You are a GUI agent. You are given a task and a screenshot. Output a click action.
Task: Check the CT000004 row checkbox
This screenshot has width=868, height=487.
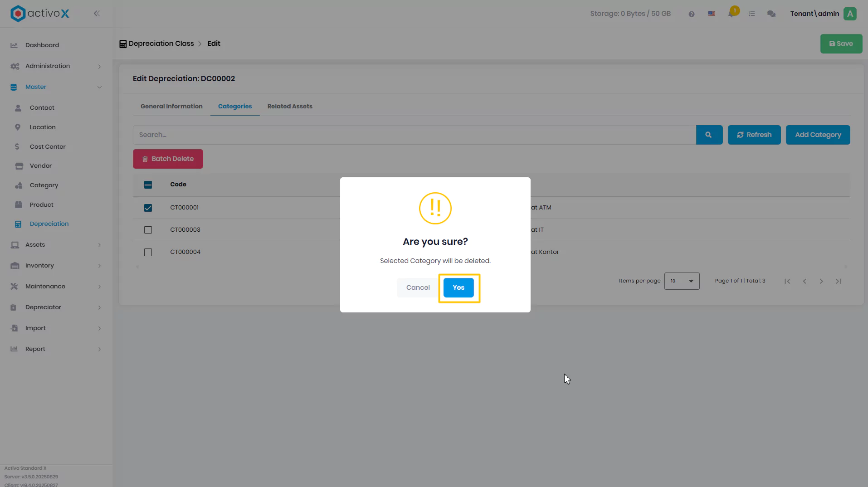(x=148, y=252)
